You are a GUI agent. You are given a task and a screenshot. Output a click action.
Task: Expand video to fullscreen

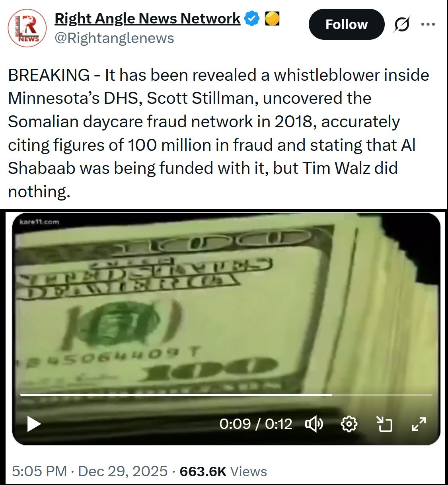419,424
